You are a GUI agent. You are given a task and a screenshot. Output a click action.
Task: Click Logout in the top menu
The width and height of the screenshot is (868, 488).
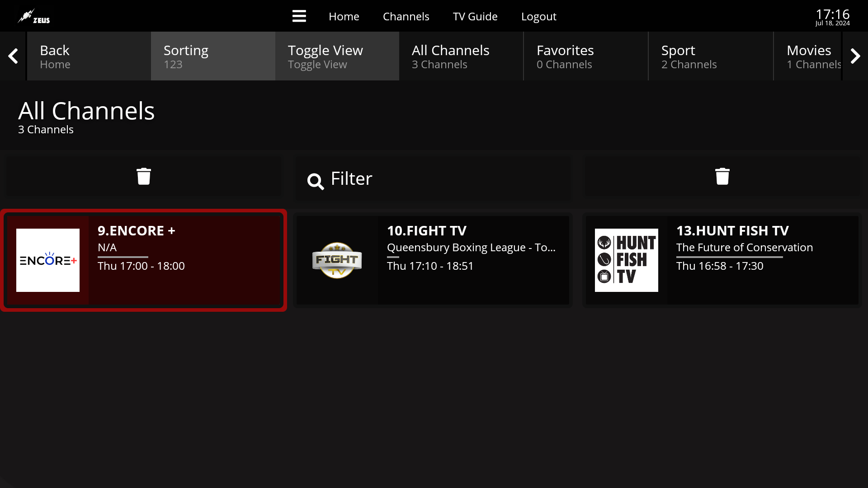pos(538,16)
